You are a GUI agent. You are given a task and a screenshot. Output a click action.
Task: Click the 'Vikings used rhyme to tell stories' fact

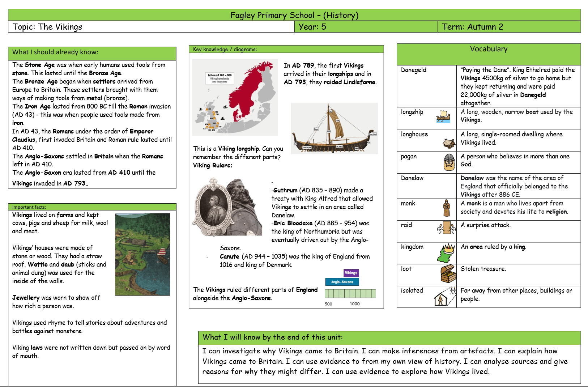[x=89, y=327]
